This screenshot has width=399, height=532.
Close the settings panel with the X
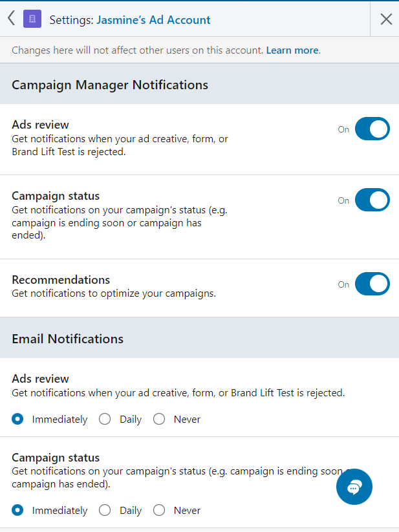[386, 19]
